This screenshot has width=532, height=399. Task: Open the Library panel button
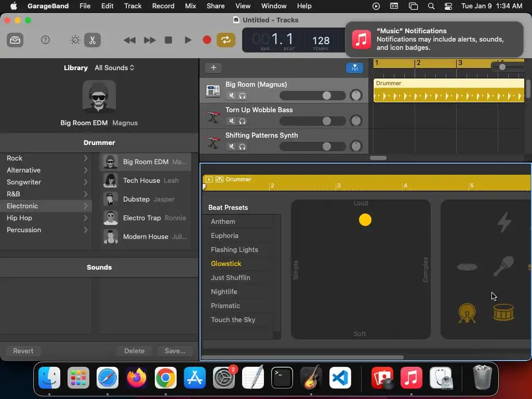[15, 40]
